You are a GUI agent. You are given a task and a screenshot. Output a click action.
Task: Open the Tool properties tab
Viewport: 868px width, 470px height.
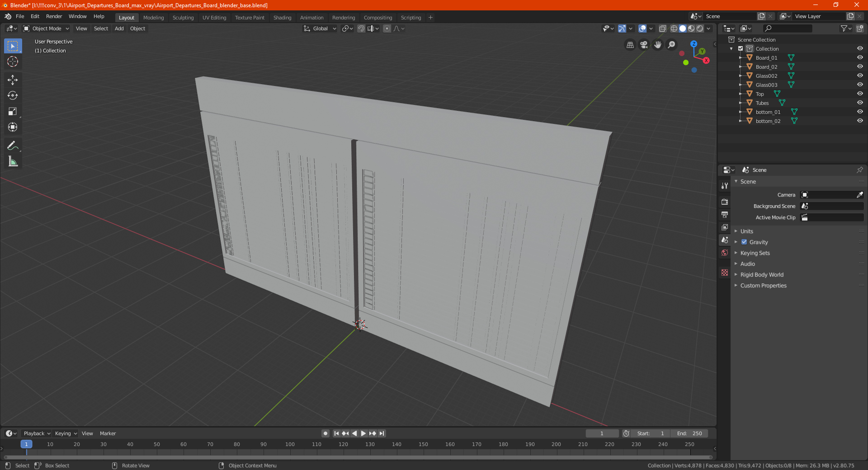pos(725,186)
